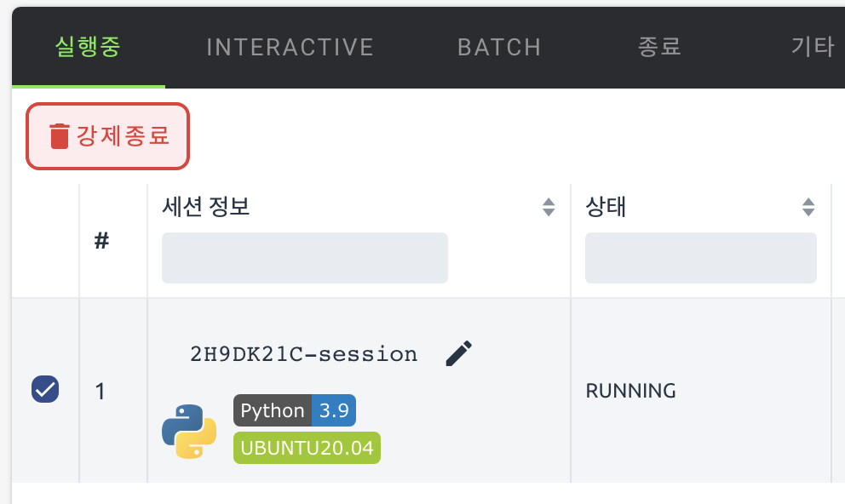This screenshot has width=845, height=504.
Task: Sort 세션 정보 column ascending with up arrow
Action: pos(548,201)
